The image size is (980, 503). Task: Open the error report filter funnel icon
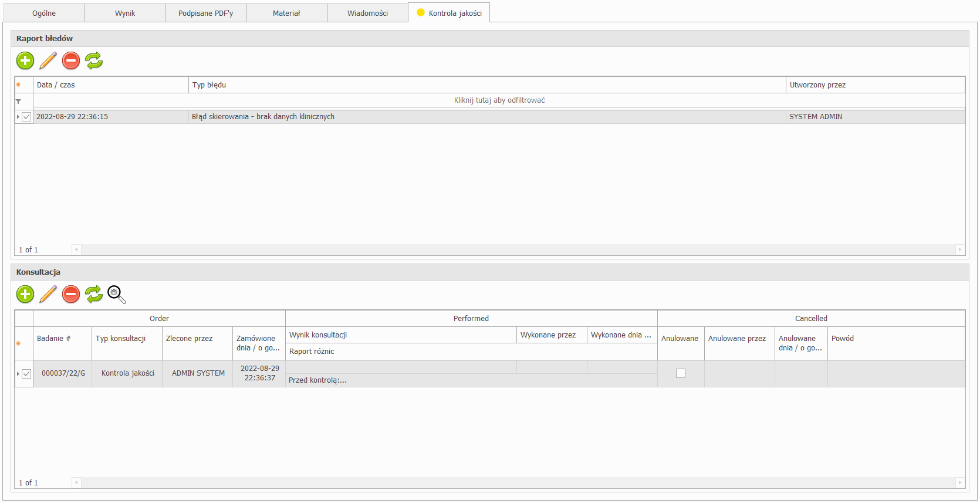tap(18, 101)
